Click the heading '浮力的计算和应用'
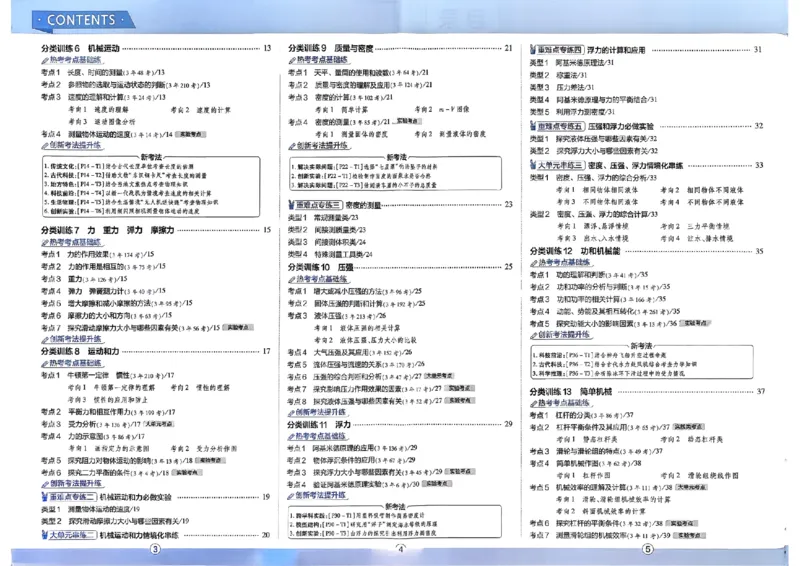 point(616,50)
